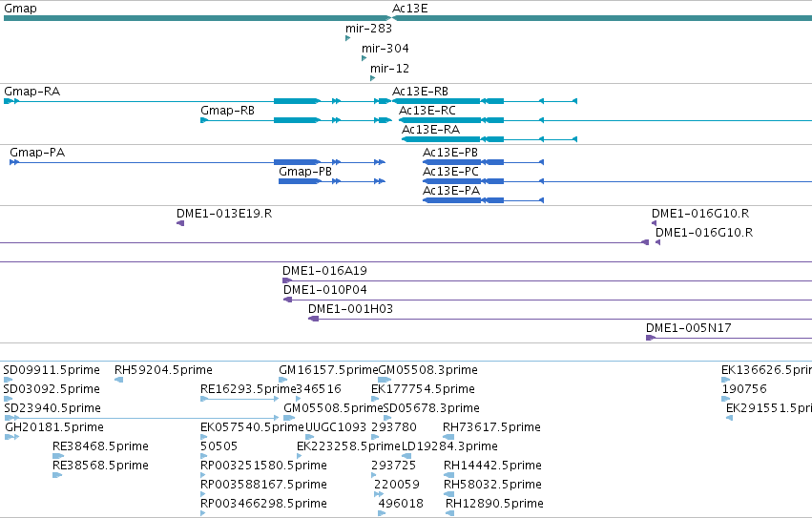Click the RH73617.5prime EST label
Viewport: 812px width, 518px height.
[x=492, y=428]
